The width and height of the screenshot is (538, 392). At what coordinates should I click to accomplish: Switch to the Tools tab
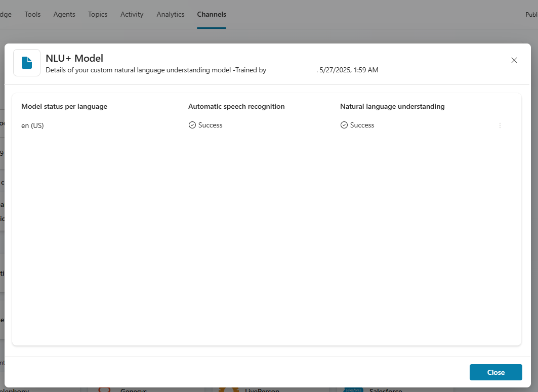[32, 14]
